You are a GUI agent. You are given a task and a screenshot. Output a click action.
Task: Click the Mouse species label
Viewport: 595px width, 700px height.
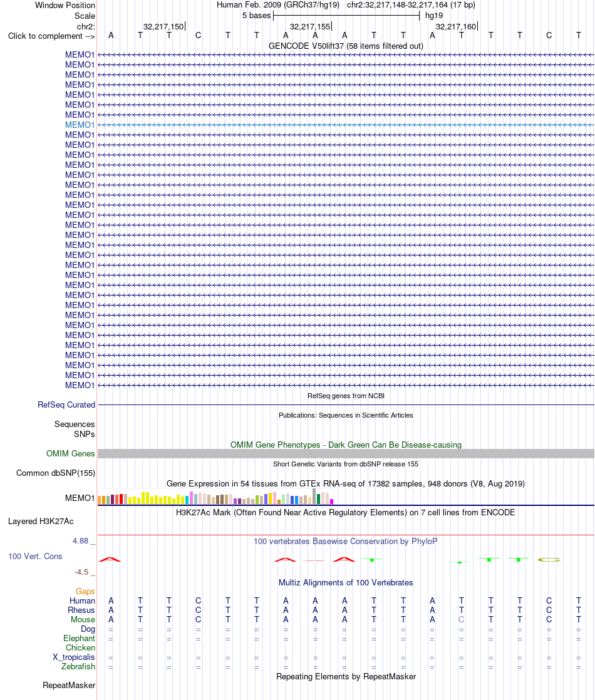[x=83, y=620]
